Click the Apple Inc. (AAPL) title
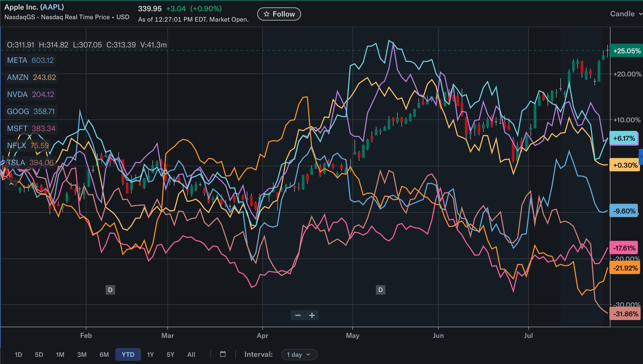This screenshot has height=364, width=643. pos(34,7)
